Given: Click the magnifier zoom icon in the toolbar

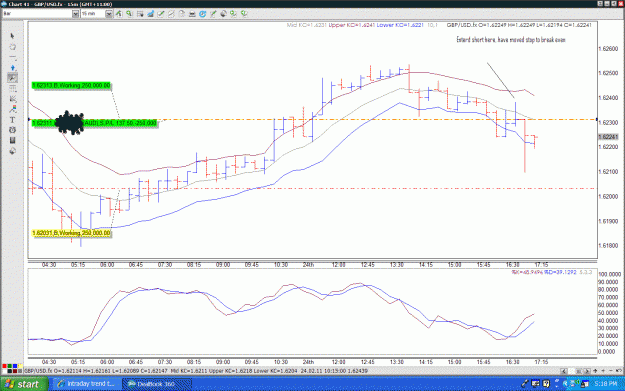Looking at the screenshot, I should click(x=129, y=14).
